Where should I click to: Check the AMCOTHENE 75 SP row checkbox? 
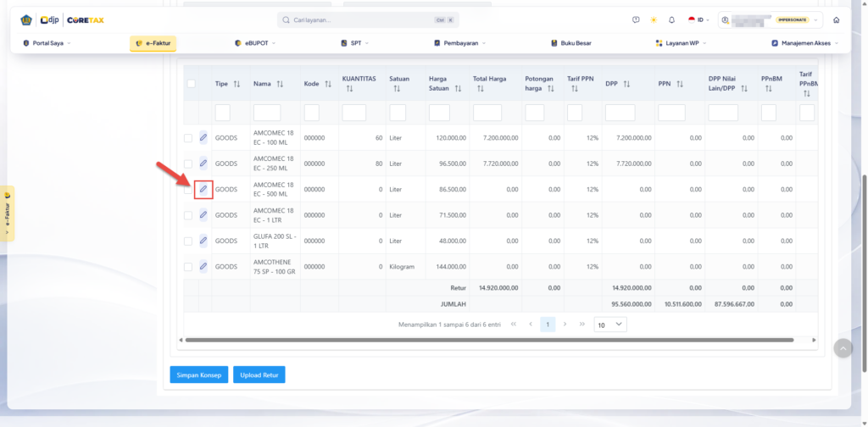188,267
